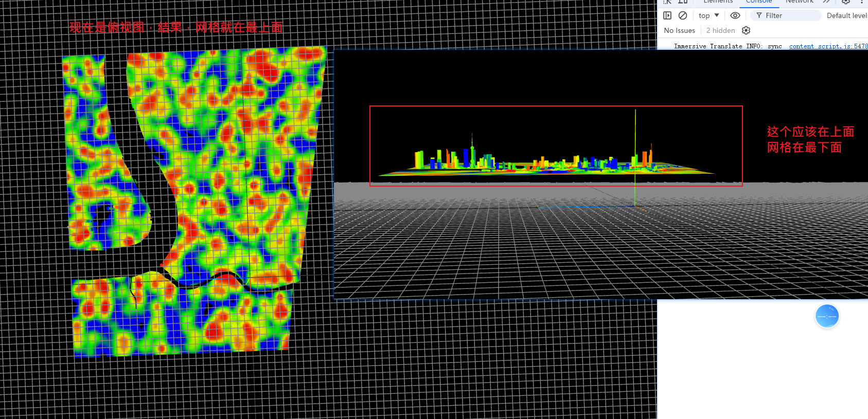Click the 2 hidden messages label
The height and width of the screenshot is (419, 868).
point(720,30)
